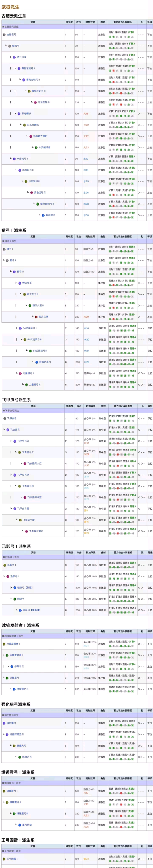Image resolution: width=153 pixels, height=868 pixels.
Task: Toggle the 迅影弓 I 派生 group header
Action: tap(77, 557)
